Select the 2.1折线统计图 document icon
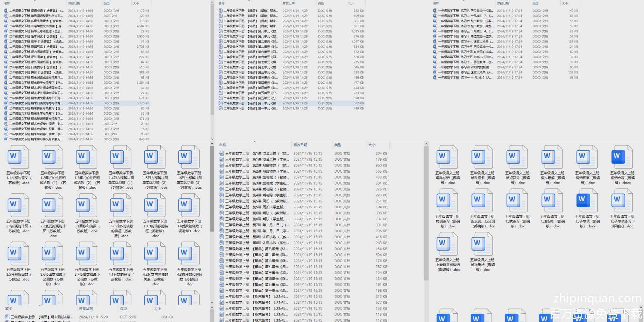644x322 pixels. click(18, 205)
